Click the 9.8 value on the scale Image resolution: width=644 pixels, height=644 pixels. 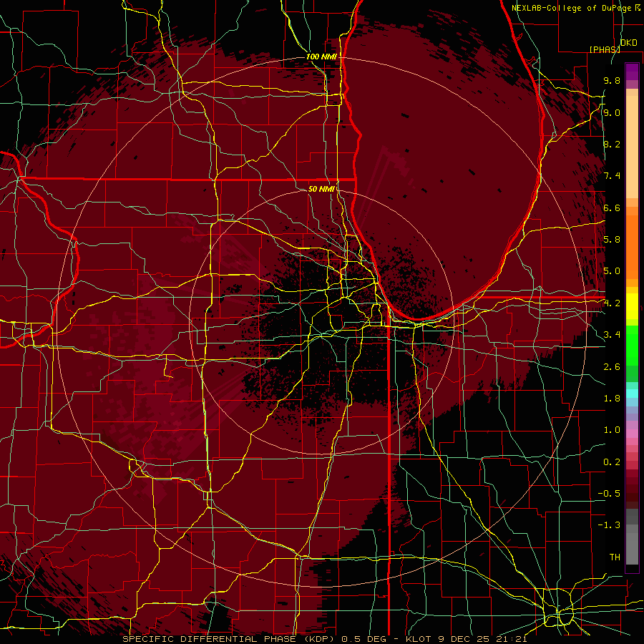612,80
